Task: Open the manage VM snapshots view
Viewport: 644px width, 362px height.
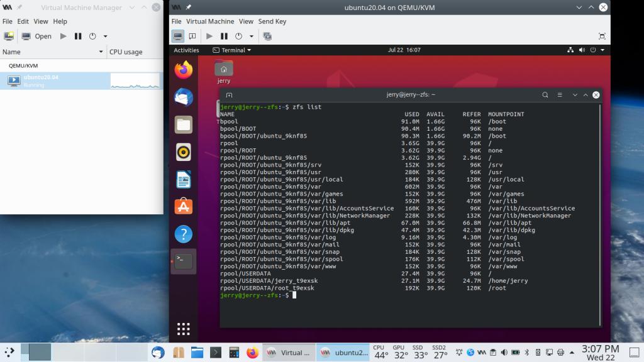Action: [267, 36]
